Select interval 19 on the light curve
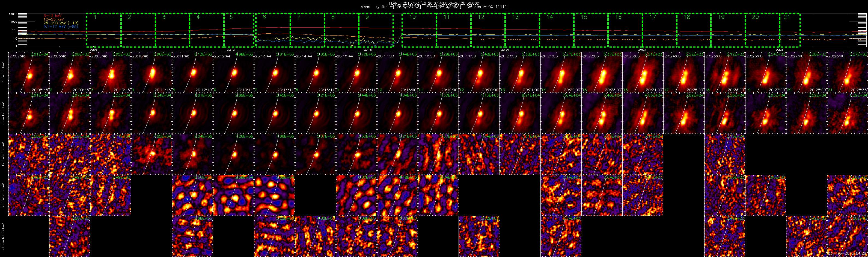Screen dimensions: 868x257 point(728,30)
